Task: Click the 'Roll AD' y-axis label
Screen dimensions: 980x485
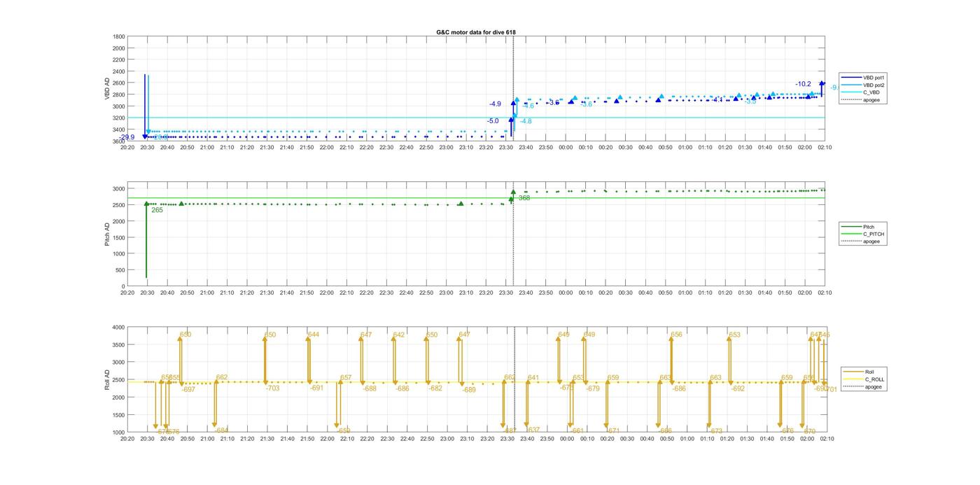Action: pos(108,380)
